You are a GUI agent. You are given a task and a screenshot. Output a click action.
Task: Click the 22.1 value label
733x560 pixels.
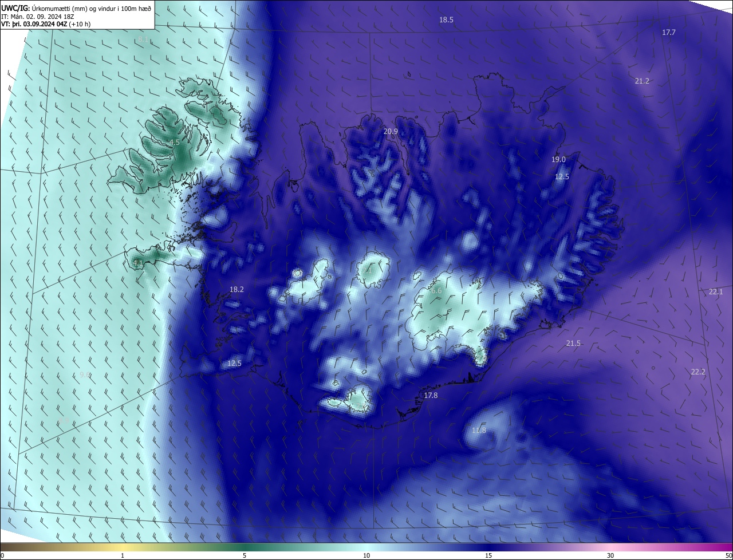pyautogui.click(x=716, y=292)
